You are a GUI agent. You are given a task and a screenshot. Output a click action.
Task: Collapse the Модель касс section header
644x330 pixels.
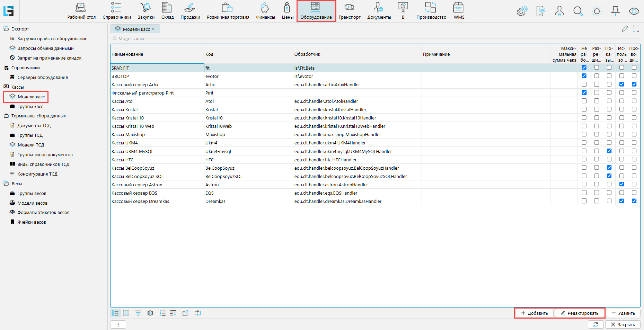pos(115,38)
